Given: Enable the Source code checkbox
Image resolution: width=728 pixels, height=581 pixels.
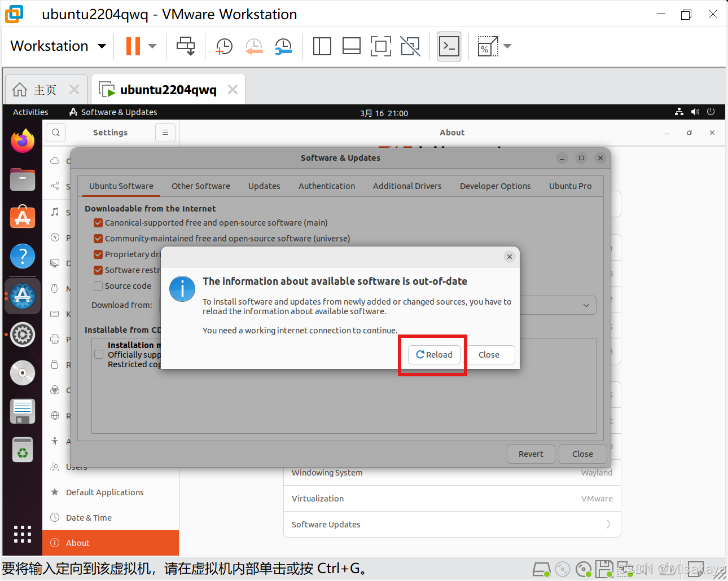Looking at the screenshot, I should [98, 286].
